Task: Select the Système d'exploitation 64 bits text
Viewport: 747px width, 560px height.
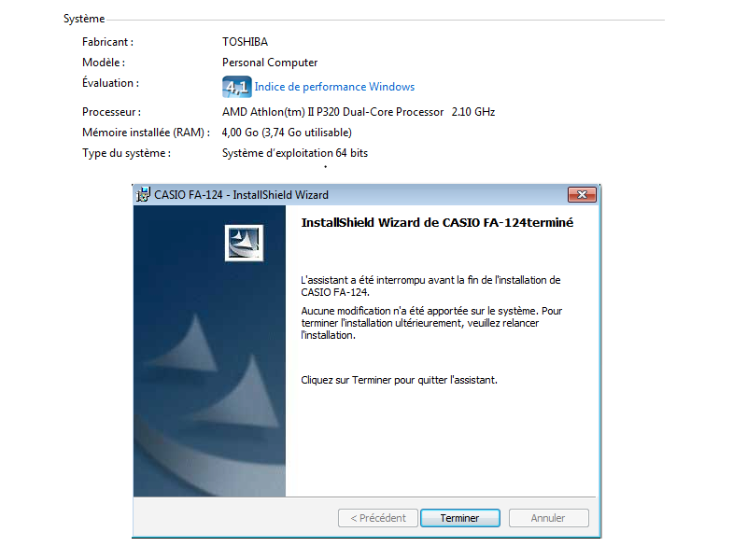Action: click(x=295, y=153)
